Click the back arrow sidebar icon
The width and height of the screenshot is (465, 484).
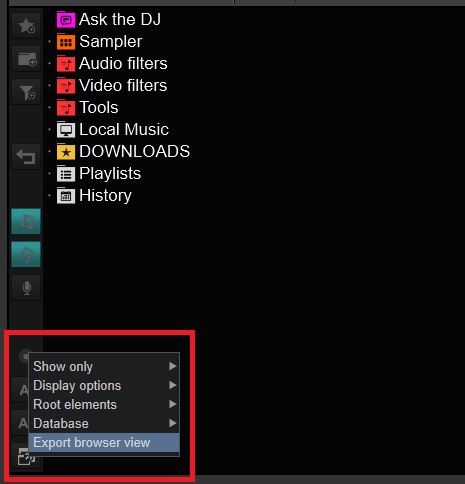tap(26, 156)
